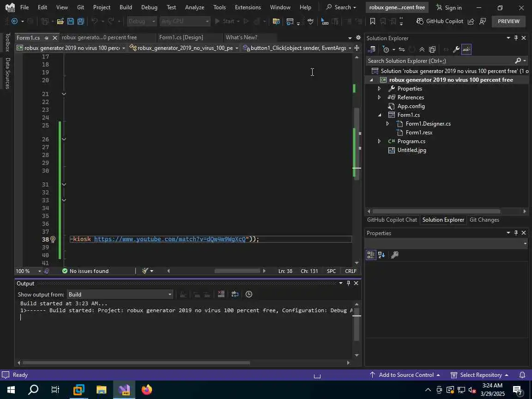Open the Git menu
The image size is (532, 399).
(x=80, y=7)
